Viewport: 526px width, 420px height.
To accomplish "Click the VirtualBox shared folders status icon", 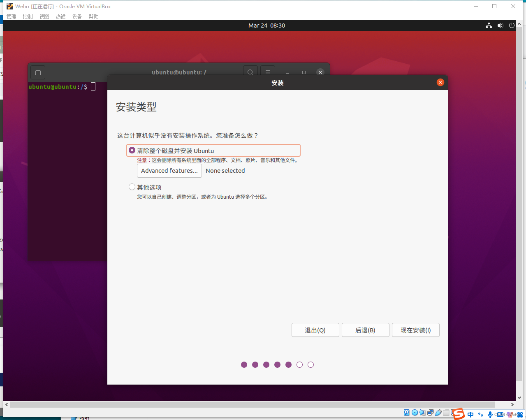I will point(446,413).
